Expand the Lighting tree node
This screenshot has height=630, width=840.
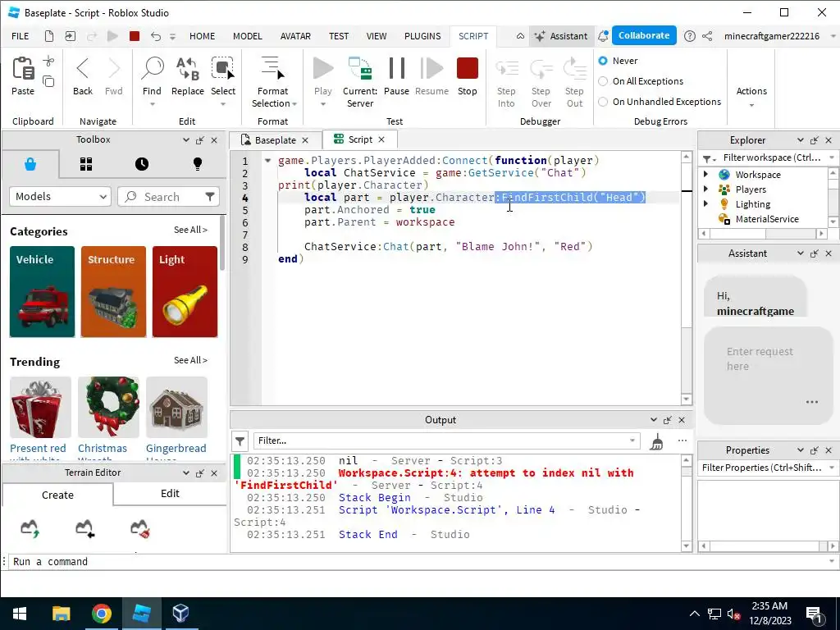[706, 203]
